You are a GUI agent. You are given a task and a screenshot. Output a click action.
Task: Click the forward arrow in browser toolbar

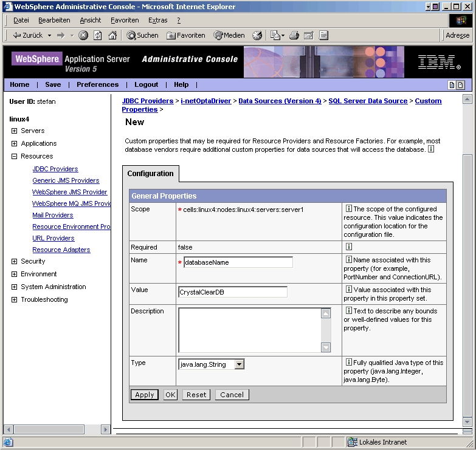pyautogui.click(x=61, y=35)
